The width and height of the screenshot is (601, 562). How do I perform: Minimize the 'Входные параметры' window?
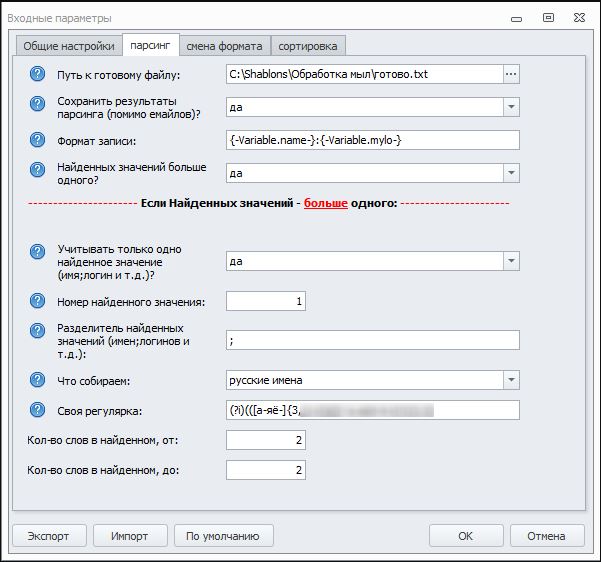coord(516,19)
